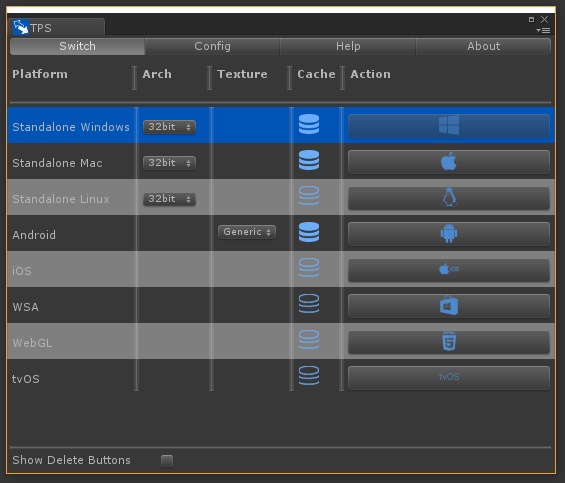Click the WSA cache icon
The width and height of the screenshot is (565, 483).
pos(309,304)
